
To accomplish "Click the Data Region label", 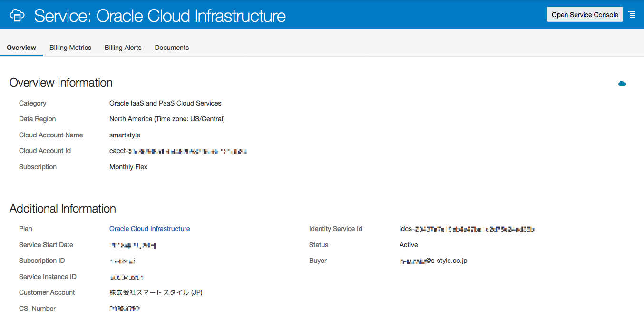I will tap(38, 119).
